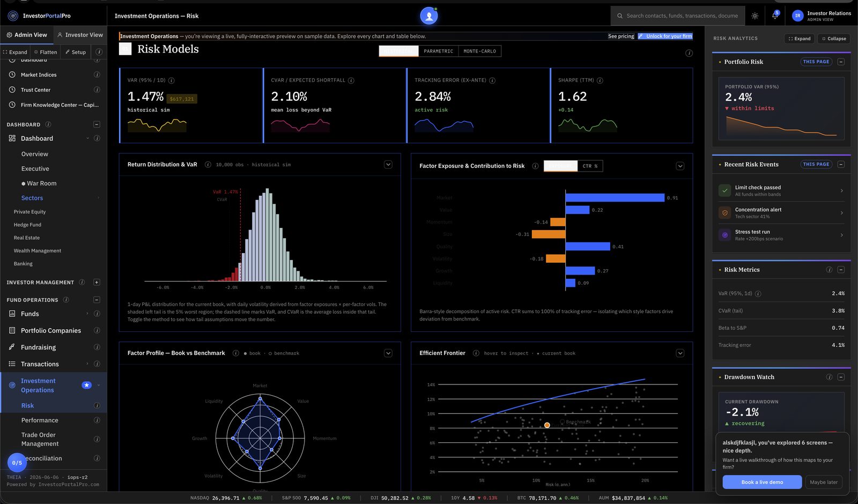Select the Exposure toggle in factor chart

[561, 166]
